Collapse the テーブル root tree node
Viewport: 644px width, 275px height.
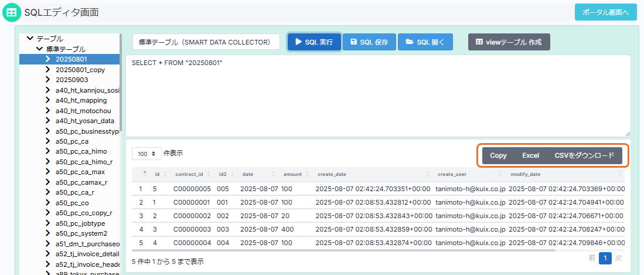coord(30,39)
